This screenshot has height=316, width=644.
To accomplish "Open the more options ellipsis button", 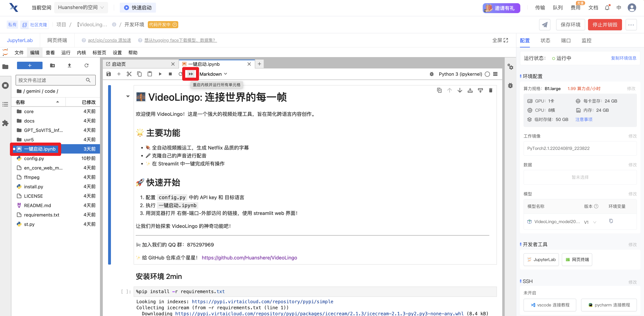I will point(631,24).
